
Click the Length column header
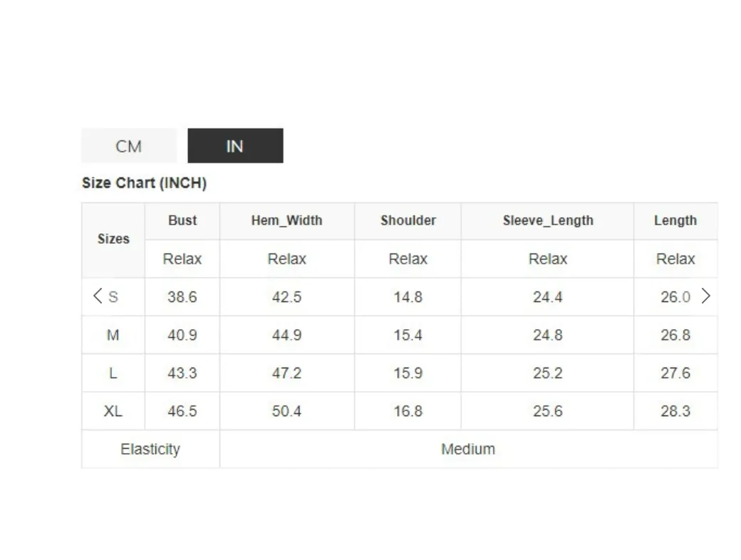675,221
